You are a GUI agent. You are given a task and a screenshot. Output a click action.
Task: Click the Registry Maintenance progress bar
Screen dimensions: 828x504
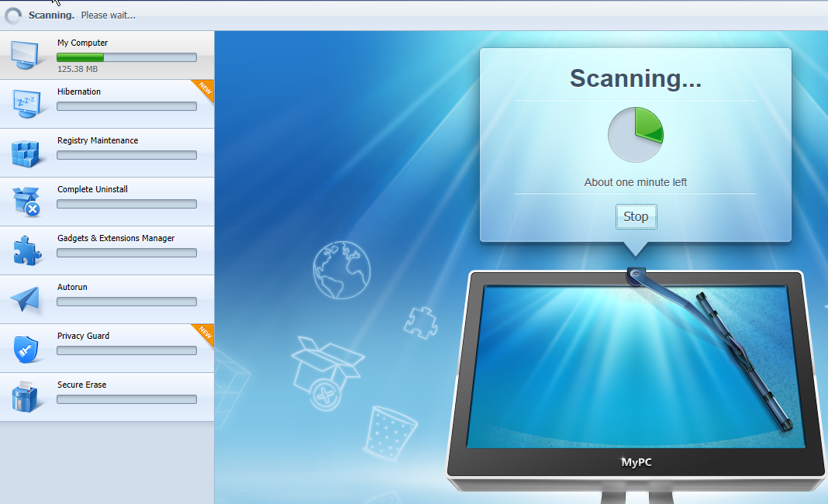(126, 155)
